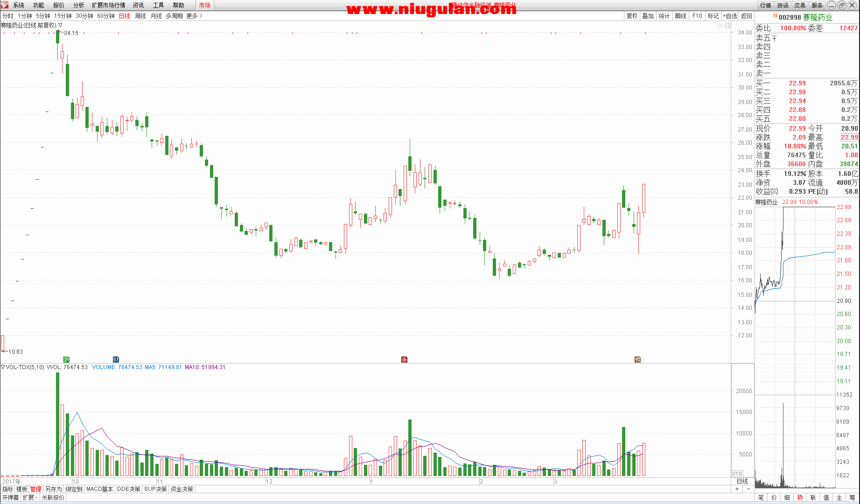
Task: Click the 统计 statistics button
Action: pos(664,16)
